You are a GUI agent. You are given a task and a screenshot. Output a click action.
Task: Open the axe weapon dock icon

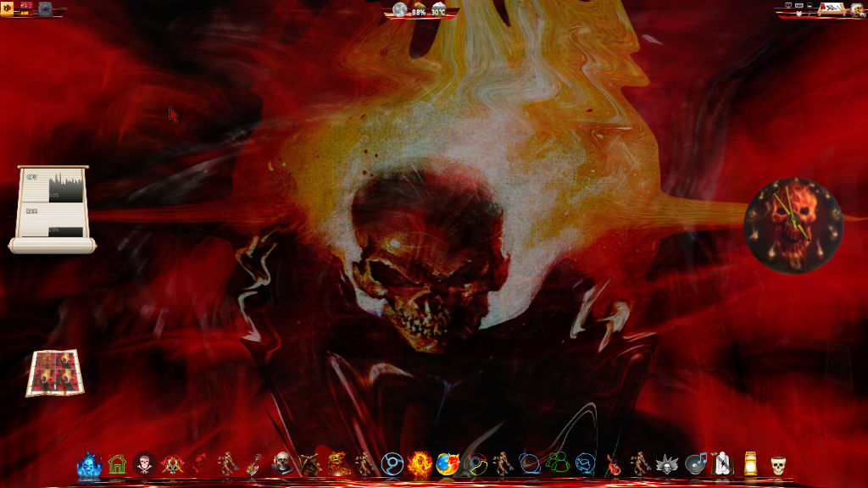coord(254,464)
